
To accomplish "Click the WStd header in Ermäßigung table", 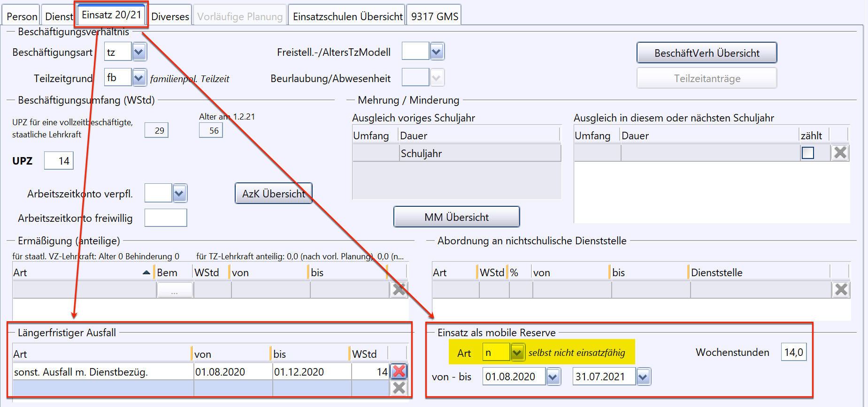I will (211, 272).
